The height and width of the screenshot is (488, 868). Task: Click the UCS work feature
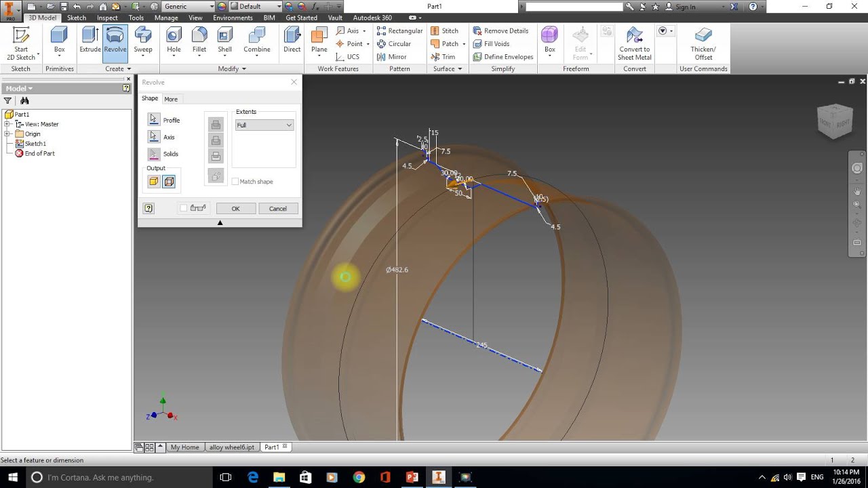click(347, 57)
